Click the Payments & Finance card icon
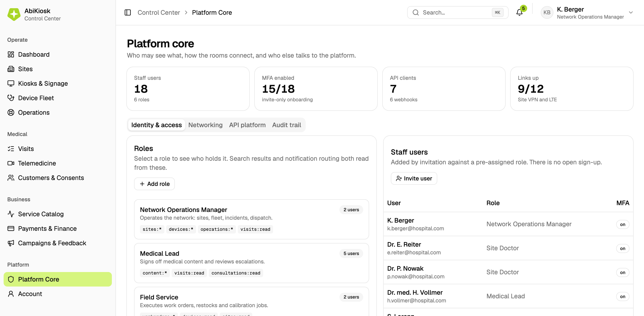644x316 pixels. [11, 228]
